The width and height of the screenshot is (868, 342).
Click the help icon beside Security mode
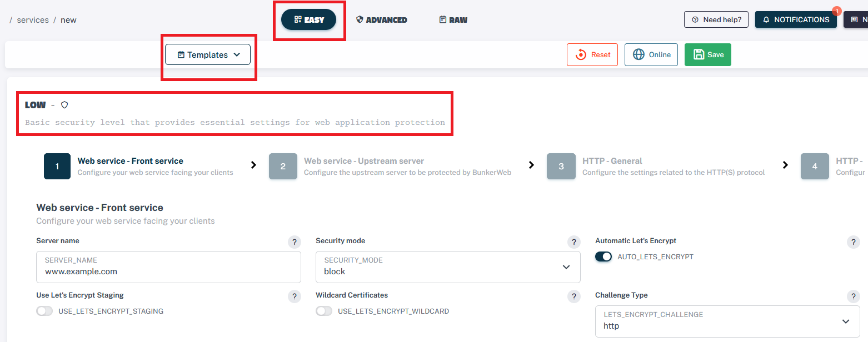pos(574,242)
